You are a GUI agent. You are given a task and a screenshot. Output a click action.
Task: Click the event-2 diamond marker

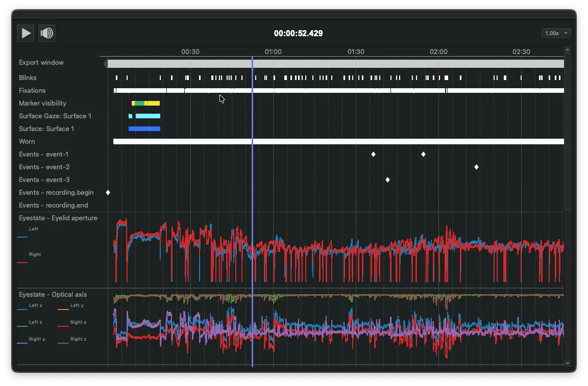click(476, 167)
